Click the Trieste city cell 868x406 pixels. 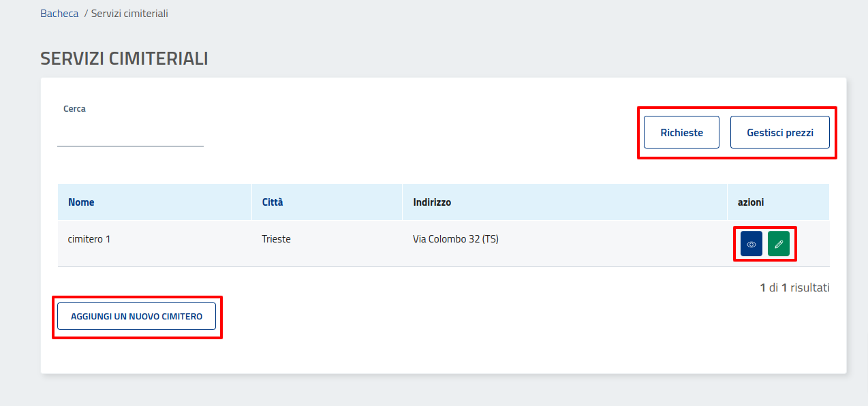tap(276, 239)
